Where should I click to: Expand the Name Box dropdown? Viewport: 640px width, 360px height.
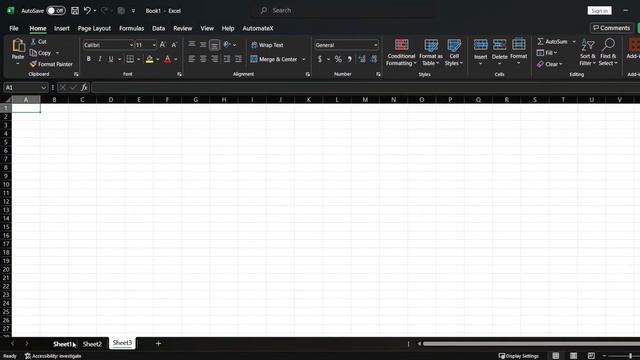pos(43,87)
